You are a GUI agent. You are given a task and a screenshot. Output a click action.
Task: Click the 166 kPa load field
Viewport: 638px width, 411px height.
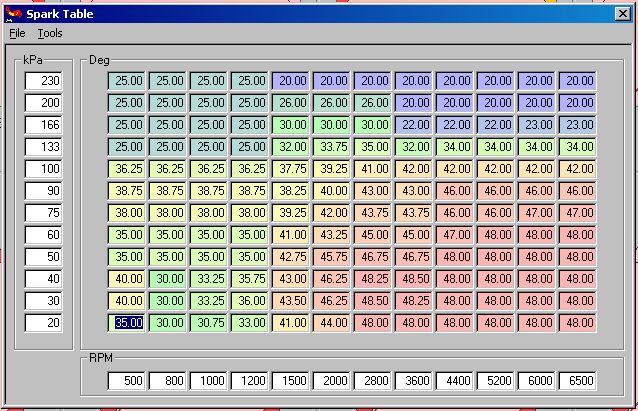(44, 125)
